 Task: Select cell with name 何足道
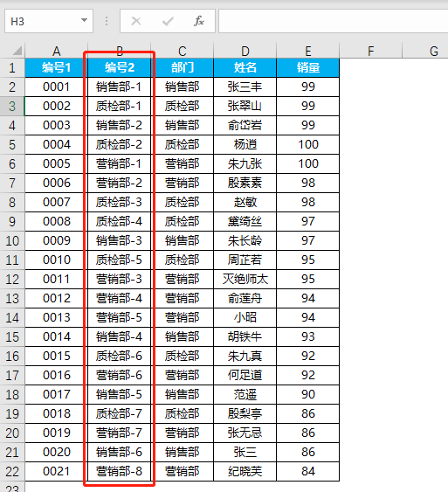click(245, 375)
